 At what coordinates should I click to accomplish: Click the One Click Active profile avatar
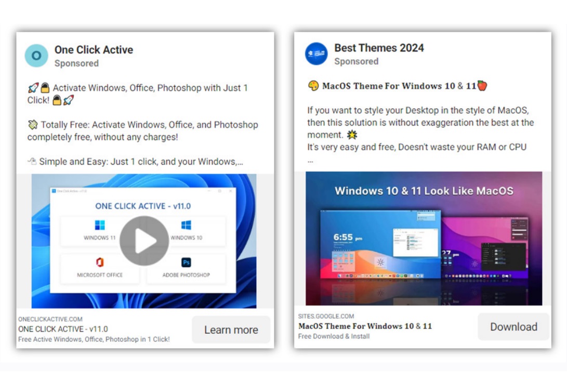pos(36,56)
